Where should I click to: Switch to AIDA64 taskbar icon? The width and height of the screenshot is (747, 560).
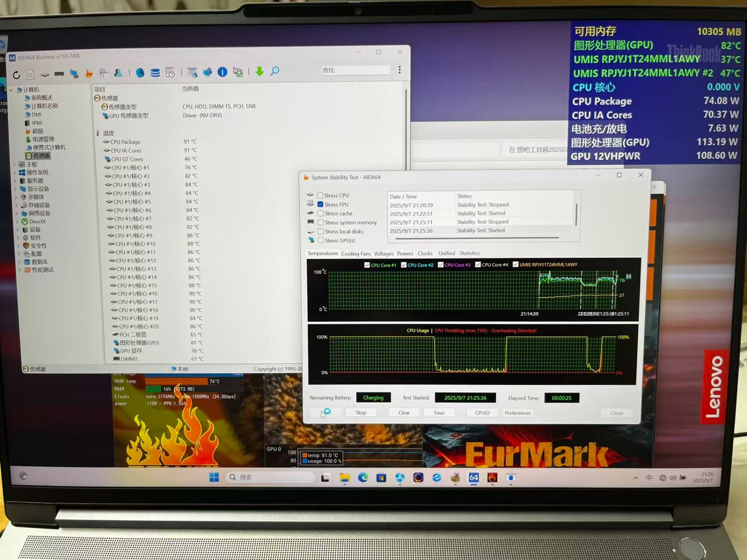click(x=474, y=477)
